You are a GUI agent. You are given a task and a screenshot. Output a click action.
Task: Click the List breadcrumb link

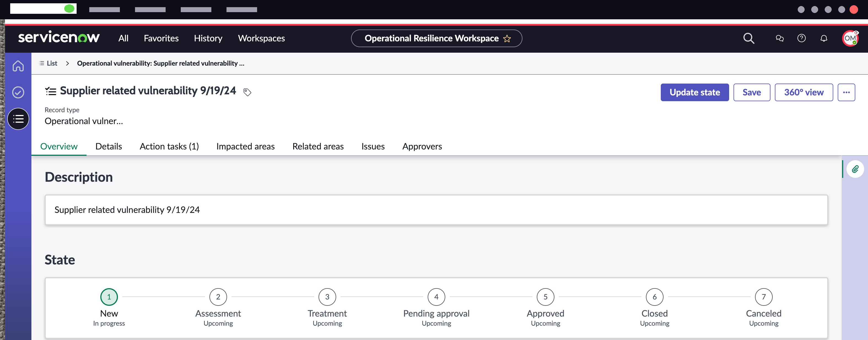point(48,63)
